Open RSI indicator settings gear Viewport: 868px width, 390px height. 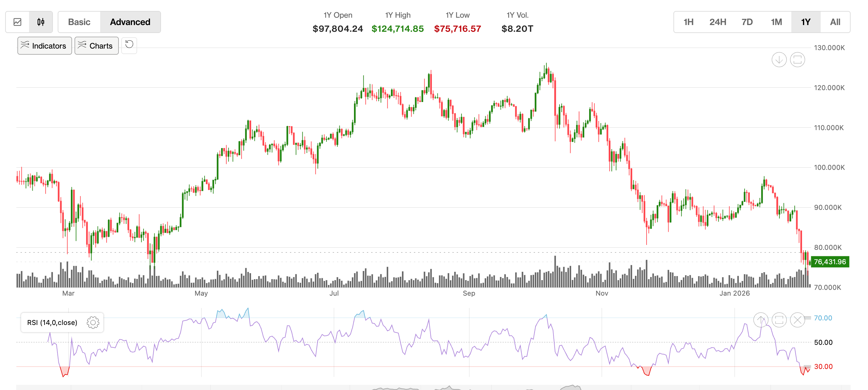[92, 322]
